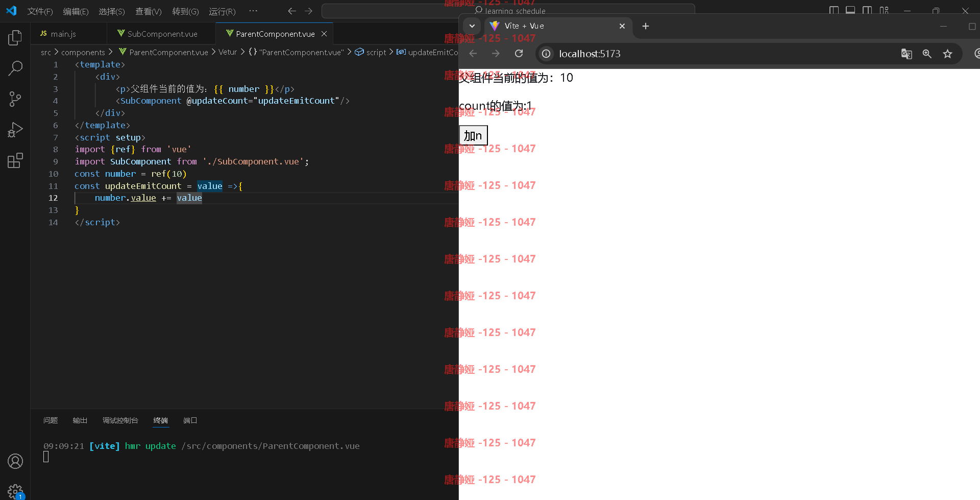Expand the components breadcrumb
Screen dimensions: 980x500
[83, 52]
